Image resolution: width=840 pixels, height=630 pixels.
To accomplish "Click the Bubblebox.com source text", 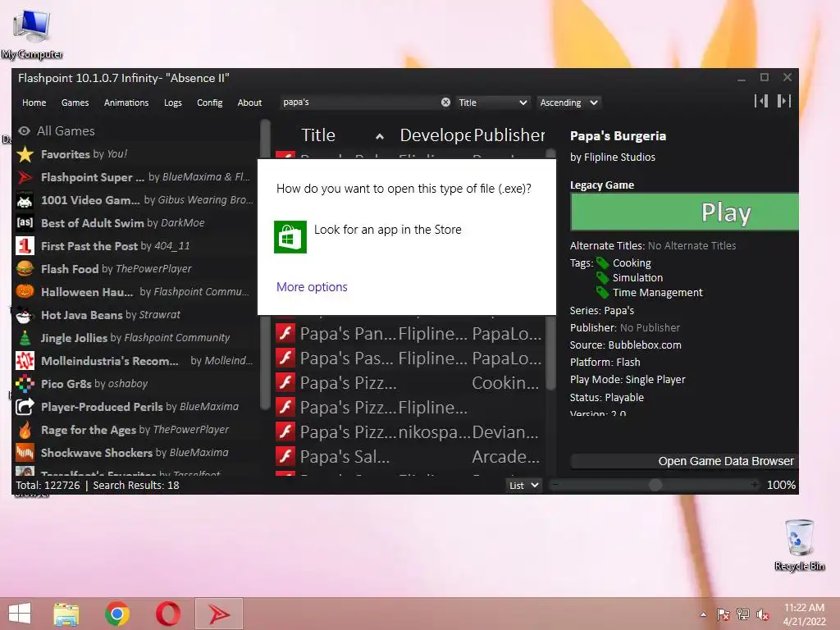I will [x=645, y=345].
